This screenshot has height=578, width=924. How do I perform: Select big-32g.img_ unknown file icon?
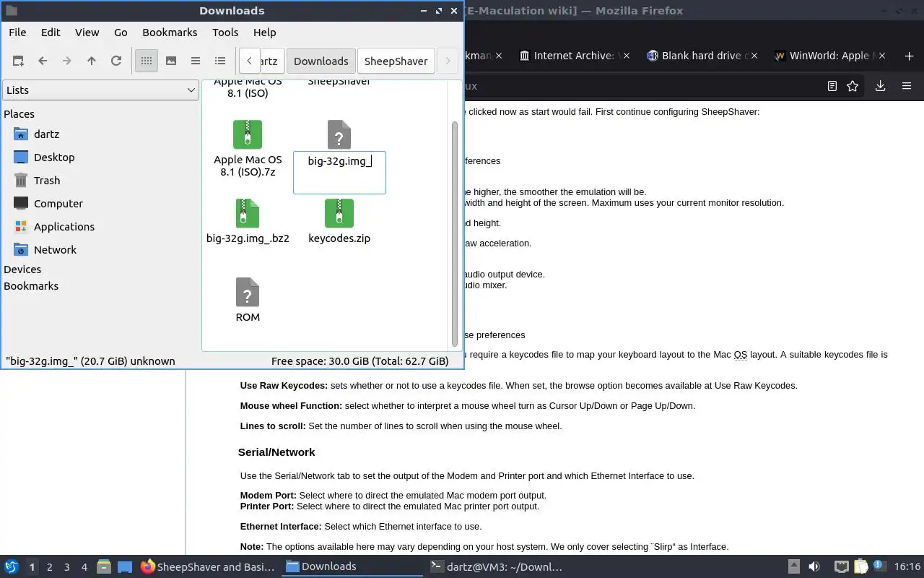(339, 134)
